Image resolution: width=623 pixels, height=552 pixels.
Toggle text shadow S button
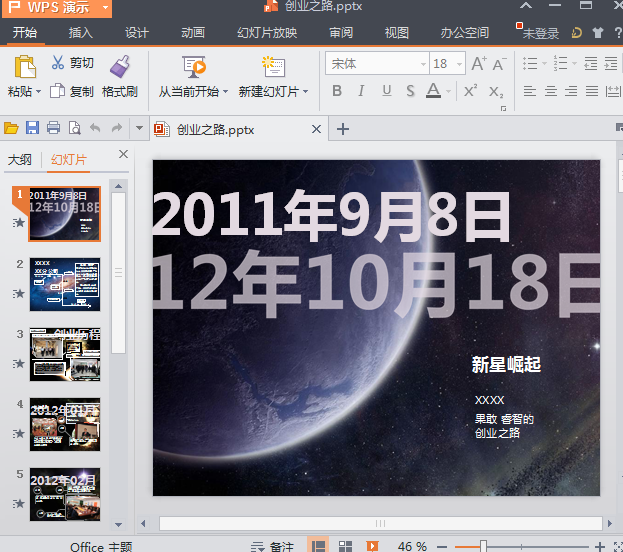click(410, 91)
